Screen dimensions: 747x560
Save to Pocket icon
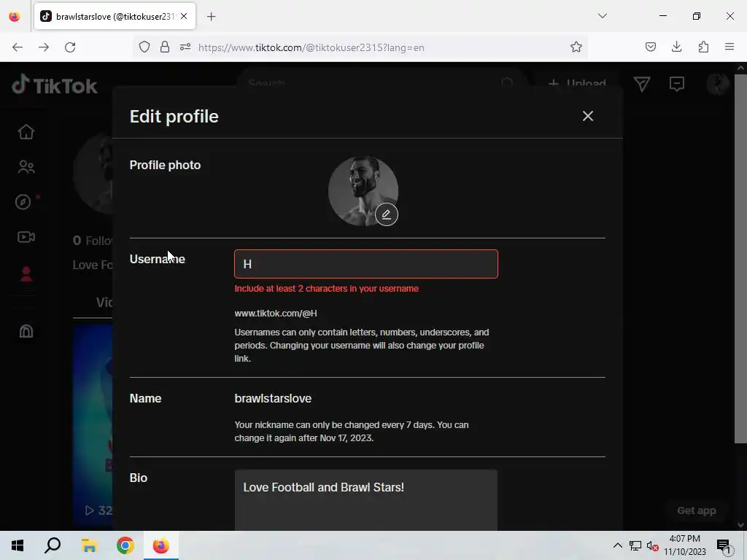[650, 47]
